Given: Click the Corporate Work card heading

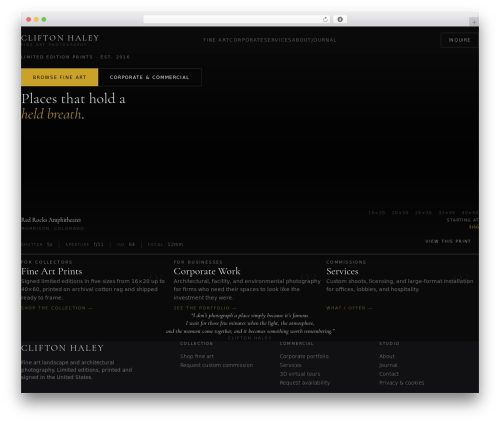Looking at the screenshot, I should coord(207,271).
